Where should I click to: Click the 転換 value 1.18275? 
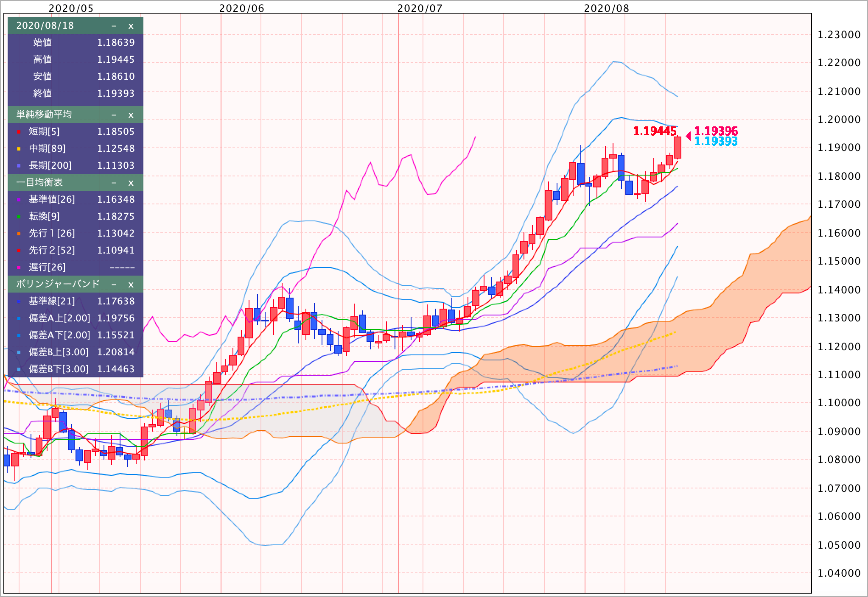[x=116, y=216]
